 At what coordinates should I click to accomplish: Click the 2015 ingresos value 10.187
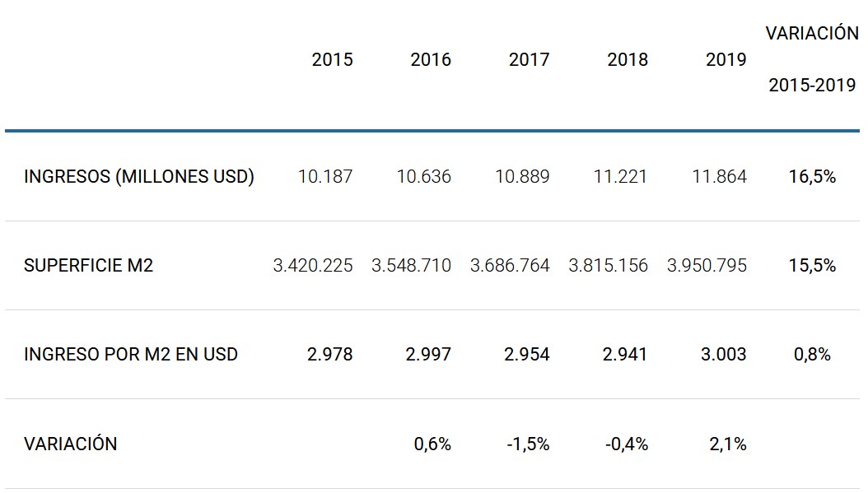[x=326, y=177]
